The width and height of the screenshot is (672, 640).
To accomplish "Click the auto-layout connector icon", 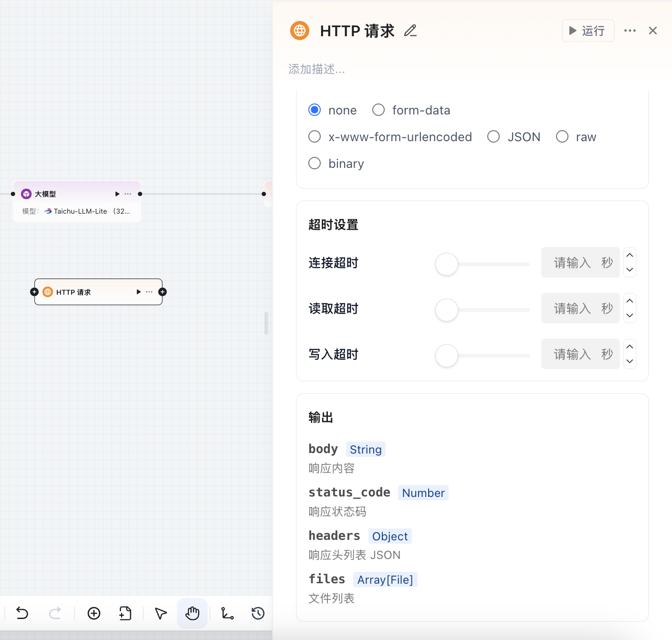I will click(227, 613).
